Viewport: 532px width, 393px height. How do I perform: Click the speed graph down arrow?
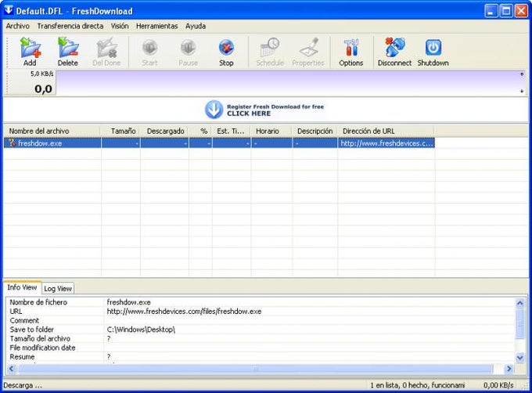522,91
